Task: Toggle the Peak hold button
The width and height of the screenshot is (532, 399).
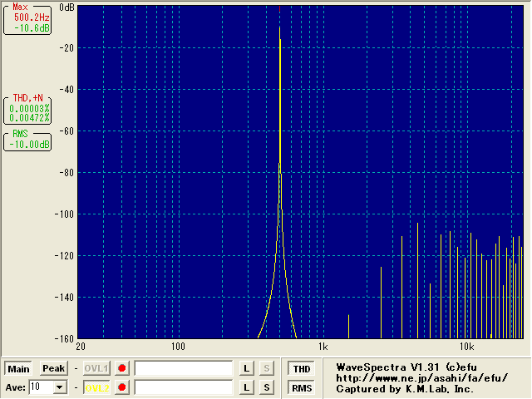Action: pyautogui.click(x=53, y=368)
